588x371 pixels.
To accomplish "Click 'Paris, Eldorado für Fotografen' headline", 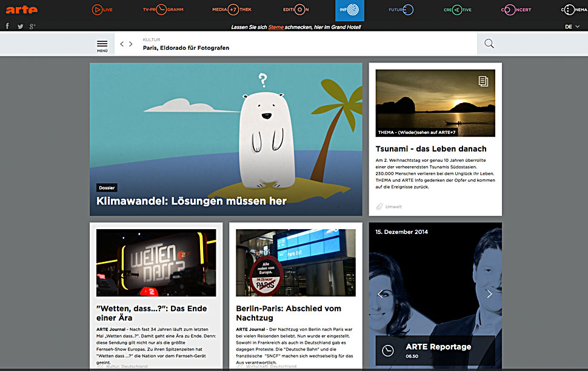I will coord(186,48).
